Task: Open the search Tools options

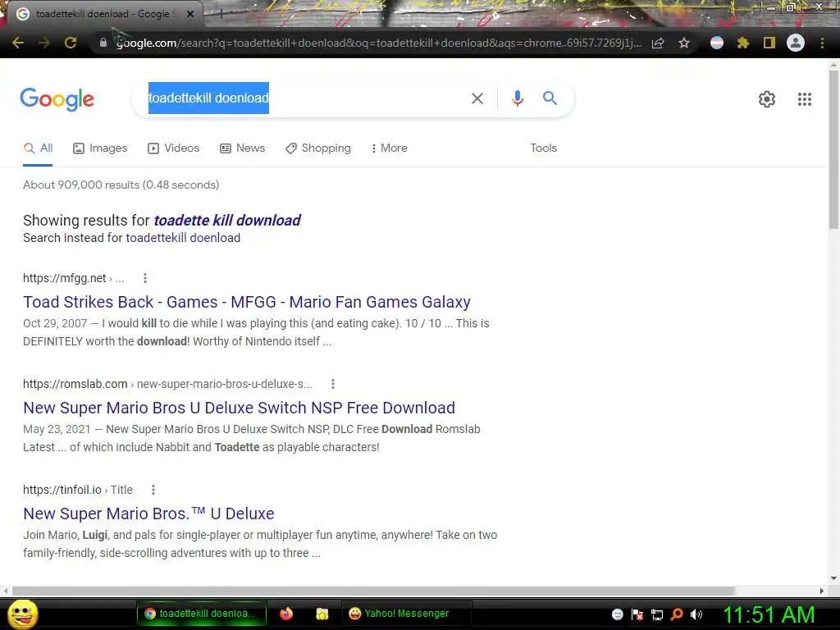Action: 543,148
